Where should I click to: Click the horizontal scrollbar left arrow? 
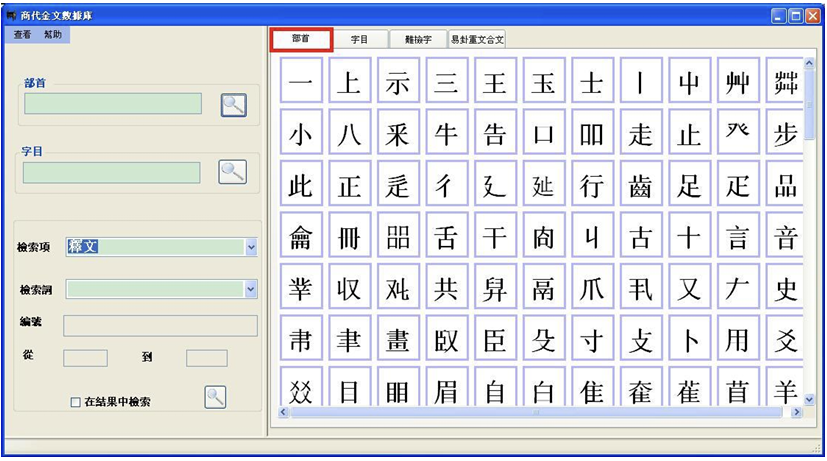(283, 412)
